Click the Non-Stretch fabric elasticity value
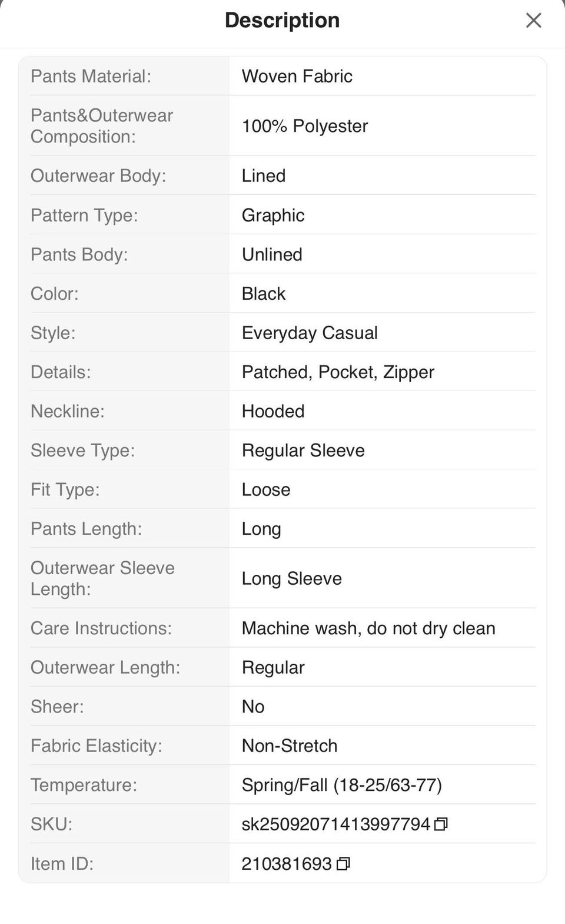 pyautogui.click(x=290, y=746)
